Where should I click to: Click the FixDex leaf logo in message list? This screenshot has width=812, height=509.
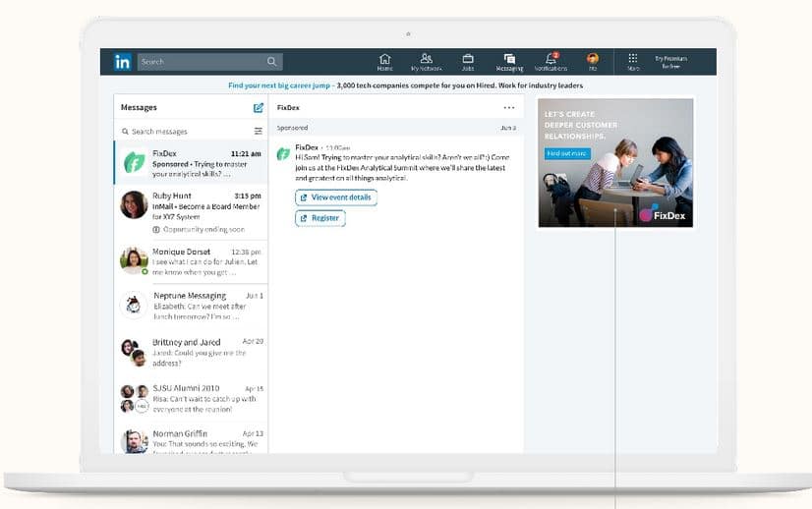[134, 162]
